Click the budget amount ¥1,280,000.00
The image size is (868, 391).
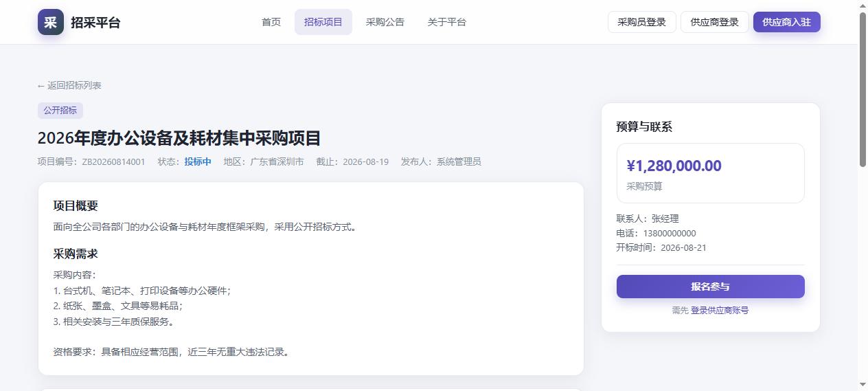coord(674,166)
